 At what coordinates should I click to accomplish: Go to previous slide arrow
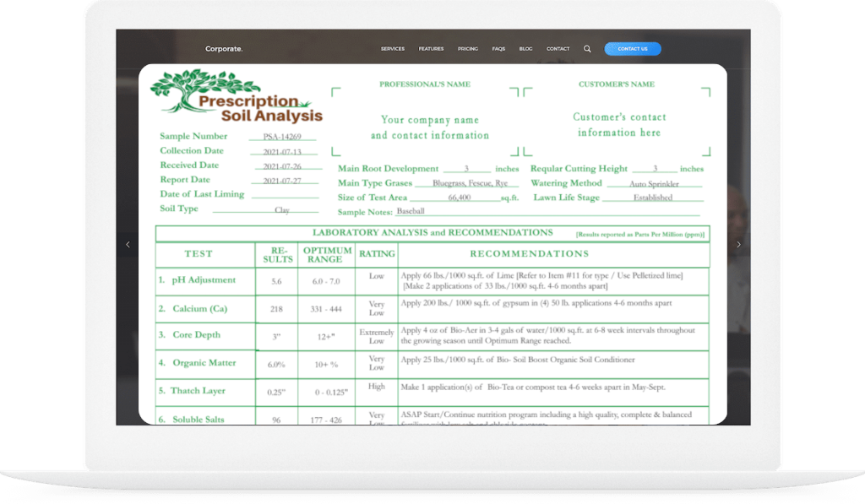pos(128,244)
